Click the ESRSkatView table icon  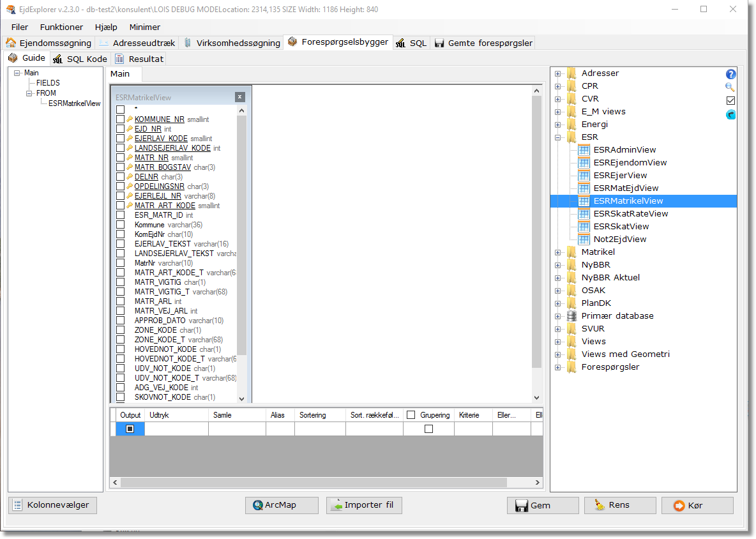[x=584, y=227]
